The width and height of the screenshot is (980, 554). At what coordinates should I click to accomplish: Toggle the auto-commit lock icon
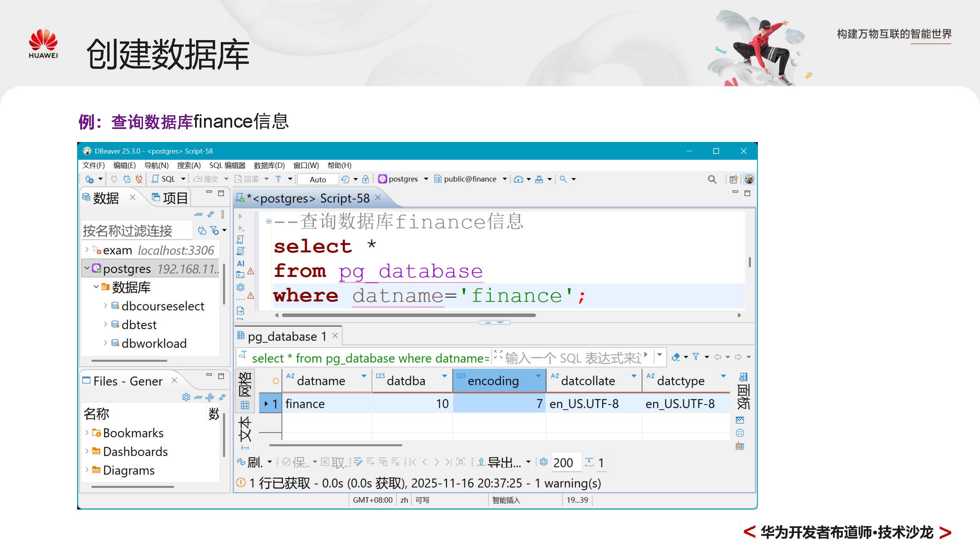click(367, 179)
